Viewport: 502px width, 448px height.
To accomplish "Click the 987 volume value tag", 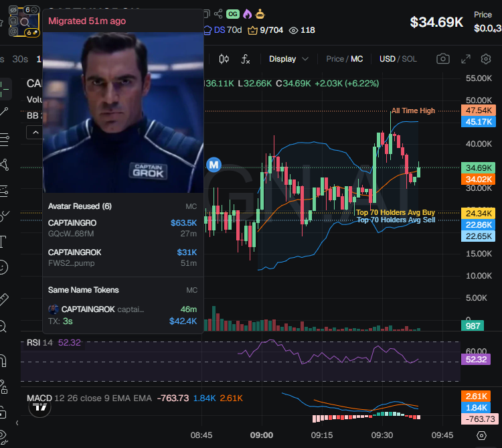I will point(473,326).
